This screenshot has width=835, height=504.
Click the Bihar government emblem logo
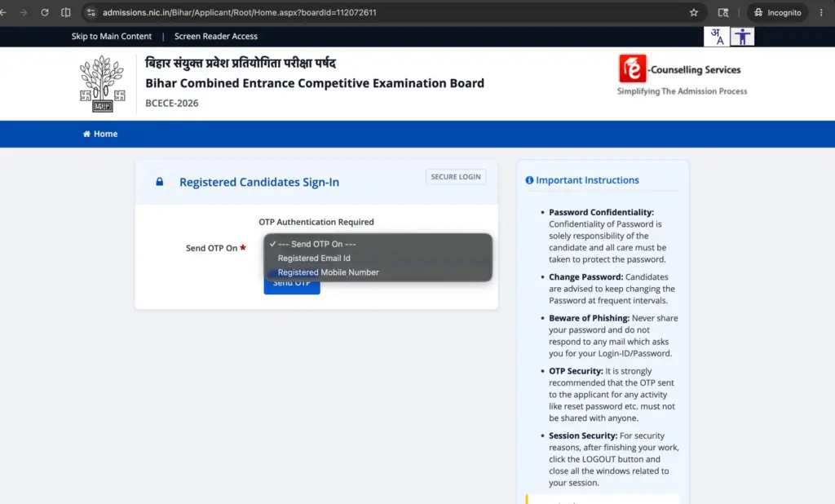pos(102,84)
